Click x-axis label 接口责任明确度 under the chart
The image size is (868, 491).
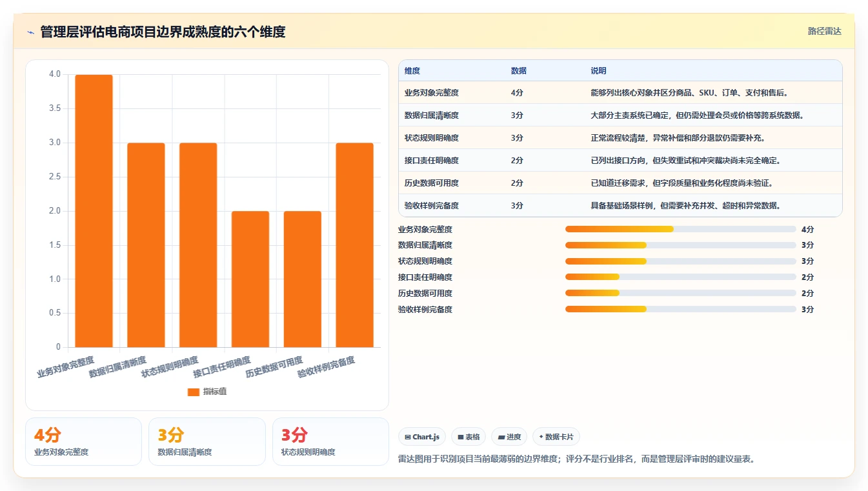[x=221, y=366]
